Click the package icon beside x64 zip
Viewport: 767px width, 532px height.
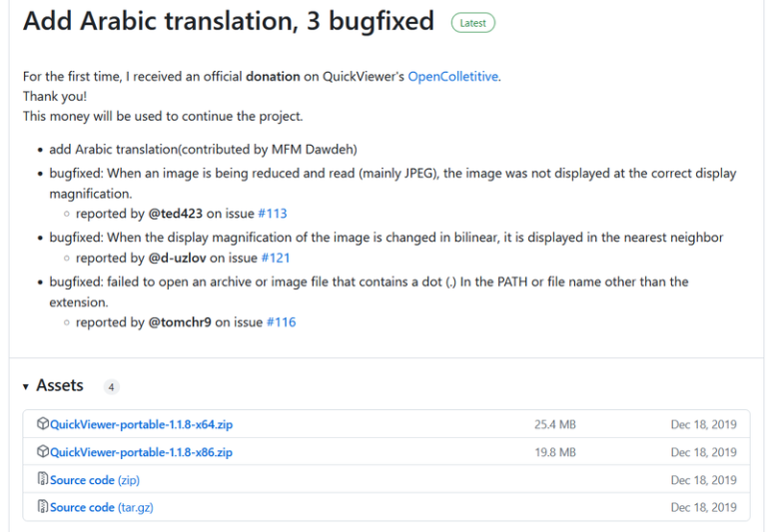(43, 424)
